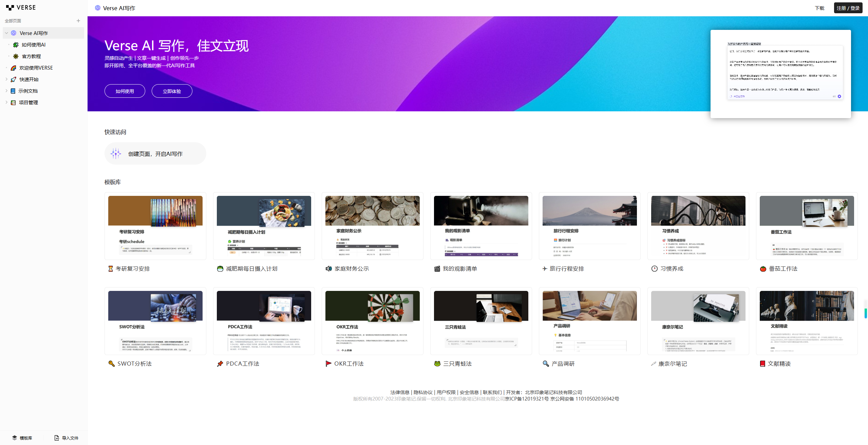Click 导入文件 in sidebar footer
The height and width of the screenshot is (445, 868).
[67, 438]
